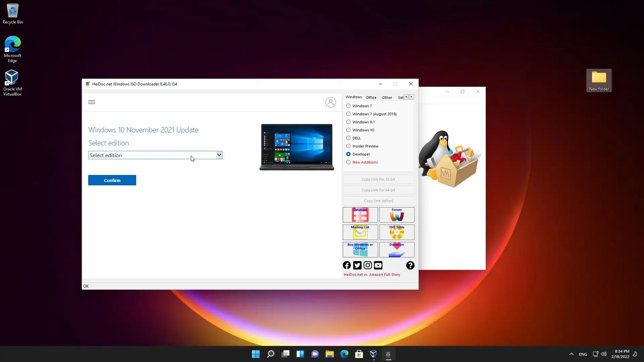The image size is (644, 362).
Task: Expand the Select edition dropdown
Action: tap(219, 155)
